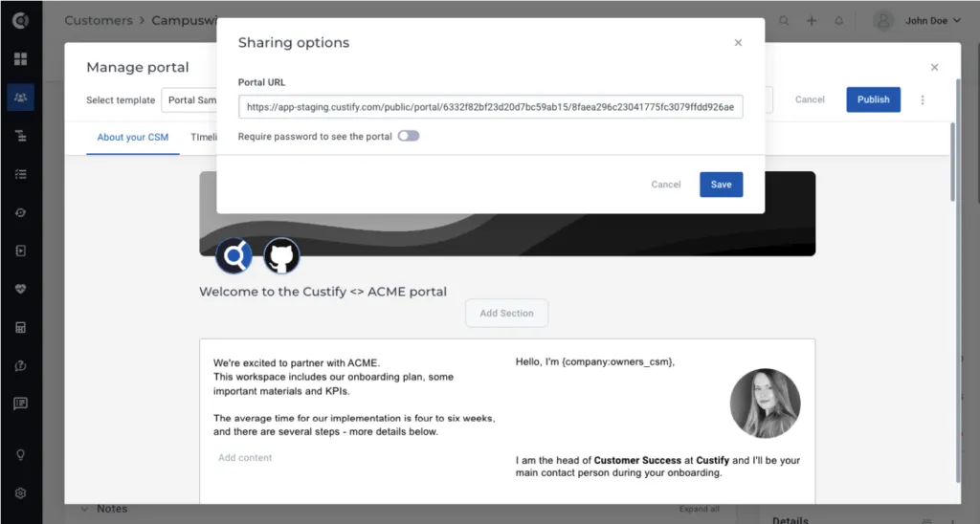Click the Publish button
The height and width of the screenshot is (524, 980).
coord(873,99)
